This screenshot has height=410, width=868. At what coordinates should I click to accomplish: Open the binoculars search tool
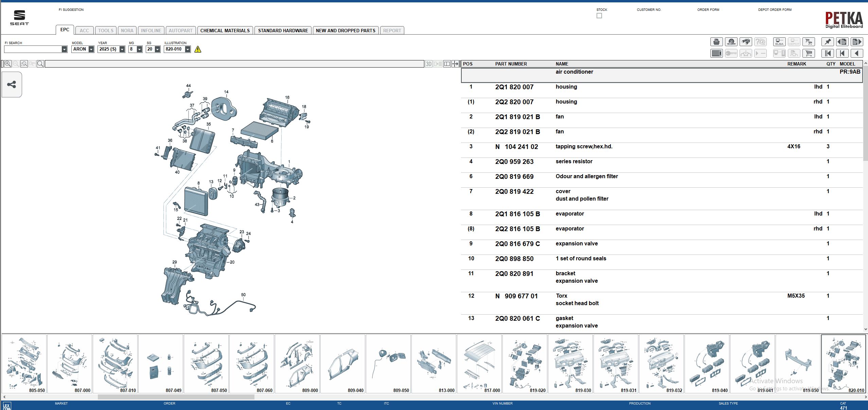click(746, 42)
